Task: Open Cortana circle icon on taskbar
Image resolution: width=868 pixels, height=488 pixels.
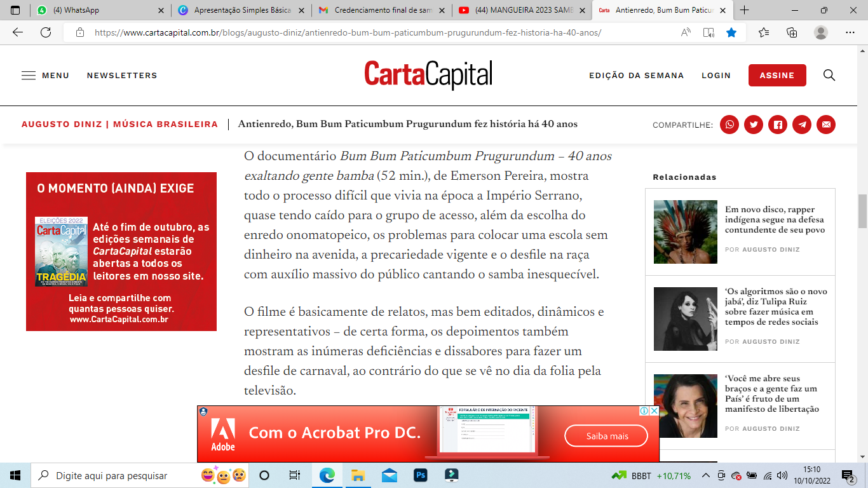Action: (x=264, y=475)
